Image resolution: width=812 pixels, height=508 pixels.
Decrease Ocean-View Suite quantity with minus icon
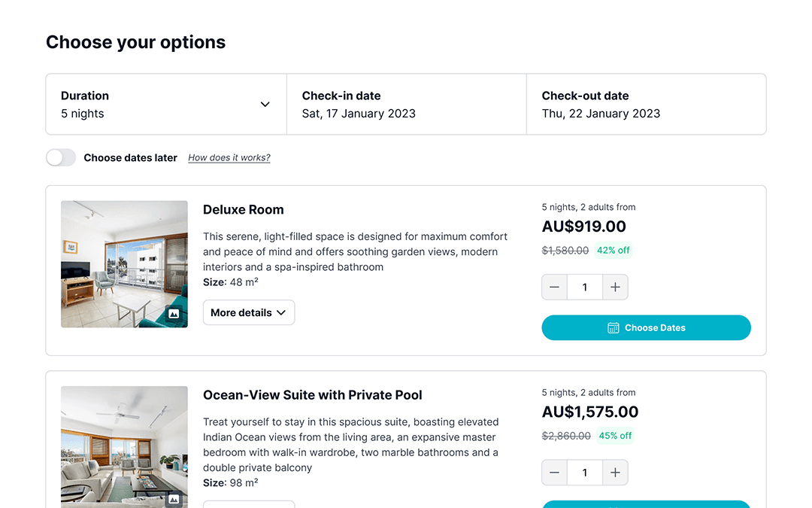(x=554, y=473)
